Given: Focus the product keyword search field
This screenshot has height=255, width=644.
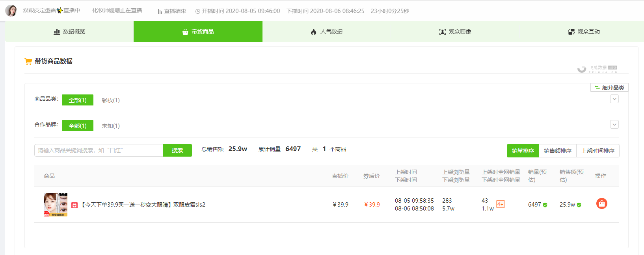Looking at the screenshot, I should 99,150.
